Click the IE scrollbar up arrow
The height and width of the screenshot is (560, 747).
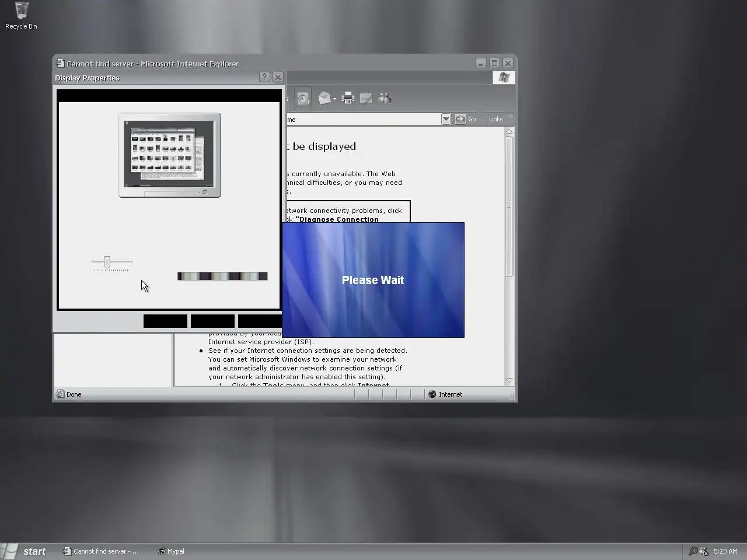click(509, 132)
